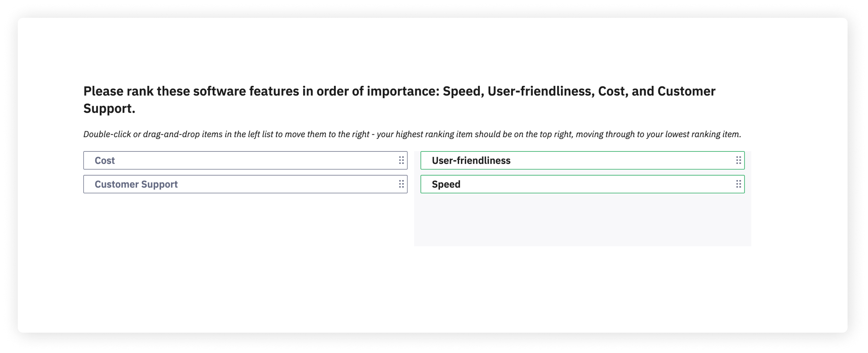
Task: Click 'Double-click' at start of instructions
Action: [107, 134]
